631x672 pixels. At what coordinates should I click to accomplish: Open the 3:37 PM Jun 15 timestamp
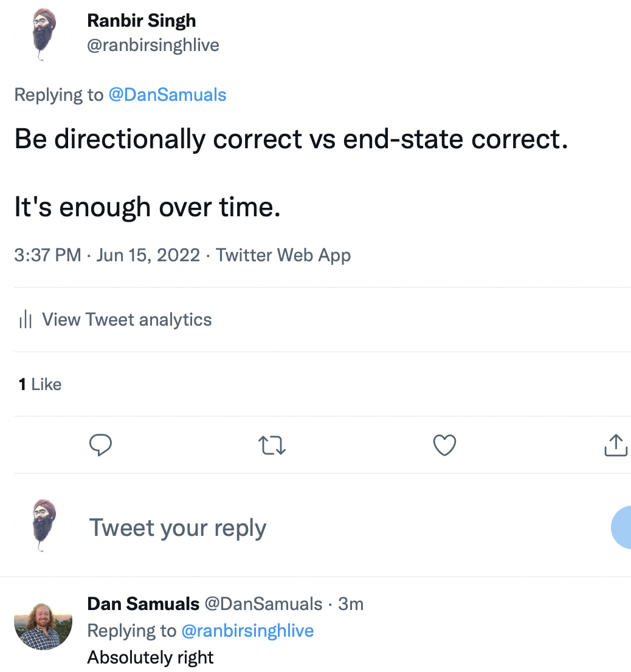[107, 255]
